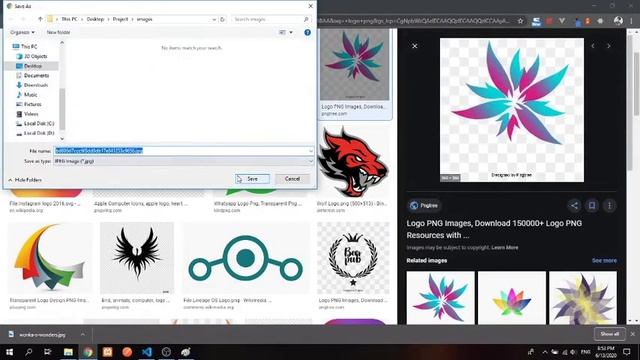640x360 pixels.
Task: Click the blue New extension icon
Action: [536, 21]
